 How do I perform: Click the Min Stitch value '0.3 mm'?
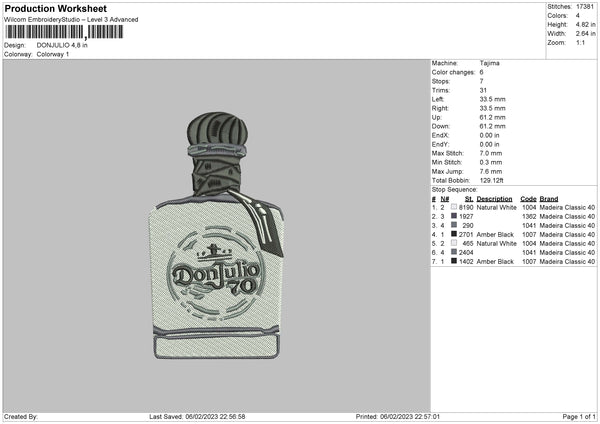[491, 162]
